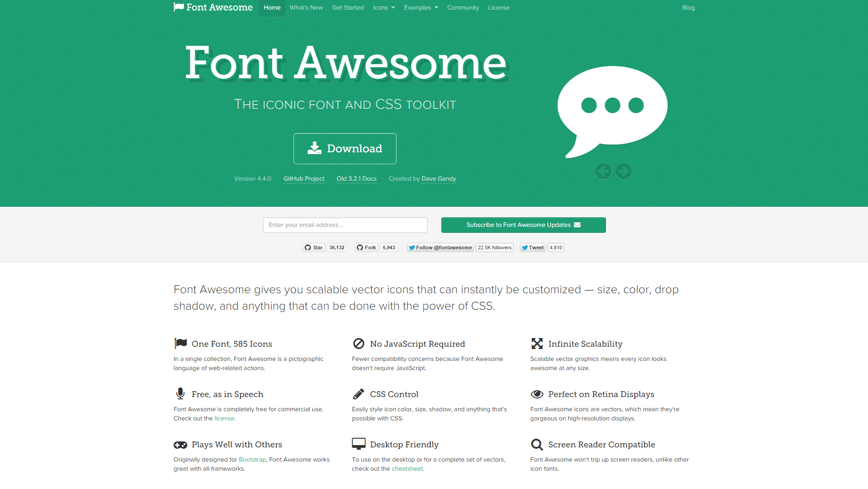Open the Old 3.2.1 Docs link
The height and width of the screenshot is (489, 868).
coord(357,179)
